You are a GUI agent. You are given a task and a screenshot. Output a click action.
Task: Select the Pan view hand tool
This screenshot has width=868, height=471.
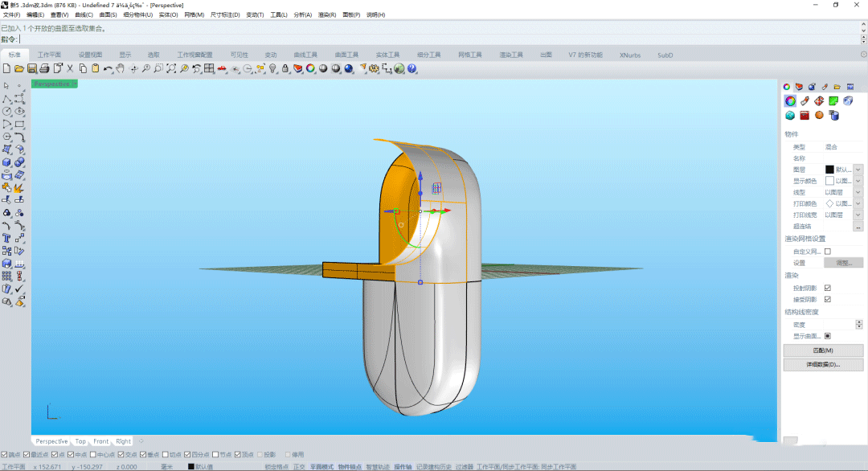click(121, 69)
